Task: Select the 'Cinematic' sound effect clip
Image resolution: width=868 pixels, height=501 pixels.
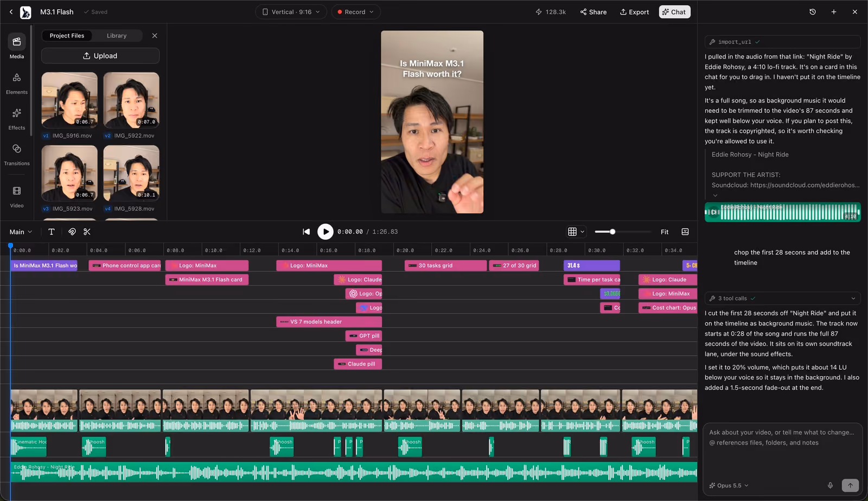Action: pos(29,447)
